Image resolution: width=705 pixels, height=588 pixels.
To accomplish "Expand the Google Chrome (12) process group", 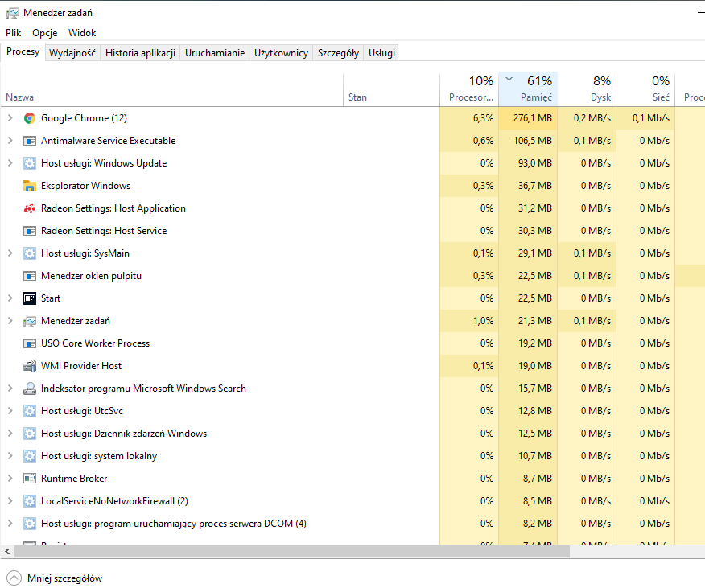I will 10,117.
